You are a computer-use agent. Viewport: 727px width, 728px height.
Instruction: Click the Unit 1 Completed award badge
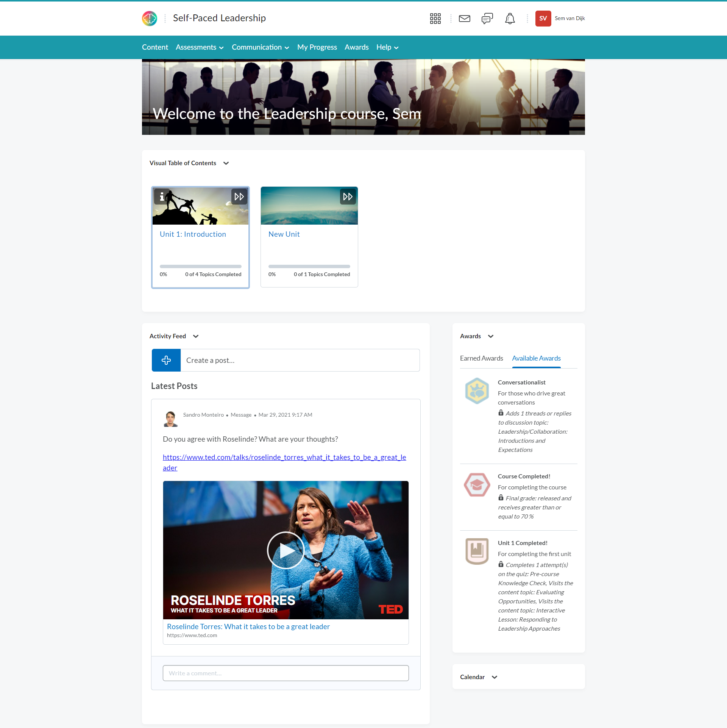coord(477,551)
